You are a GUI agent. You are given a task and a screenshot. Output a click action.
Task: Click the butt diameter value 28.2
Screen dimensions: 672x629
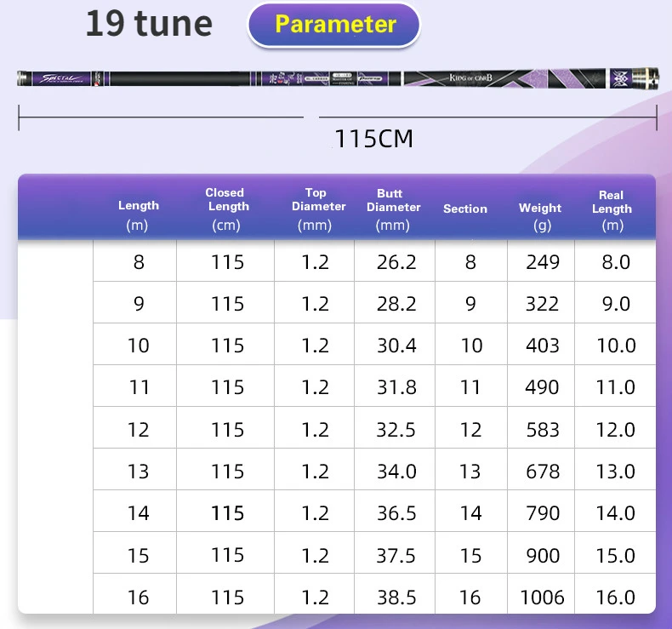point(396,304)
